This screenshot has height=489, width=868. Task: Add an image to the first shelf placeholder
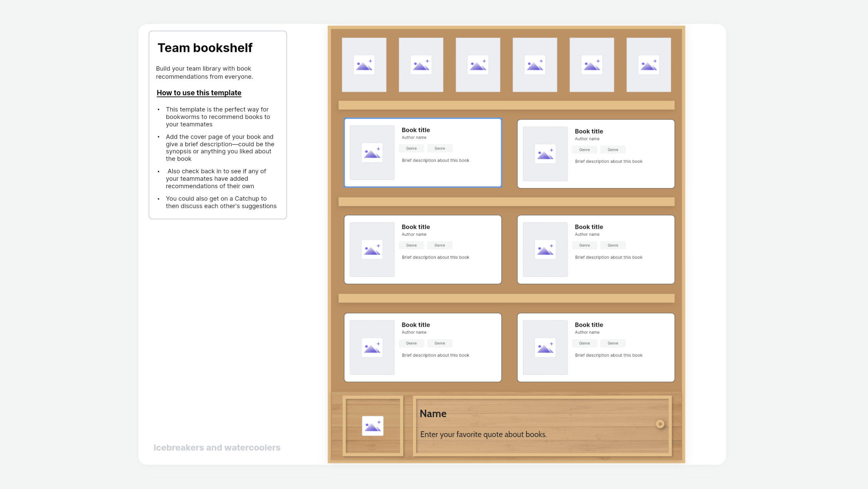(364, 64)
